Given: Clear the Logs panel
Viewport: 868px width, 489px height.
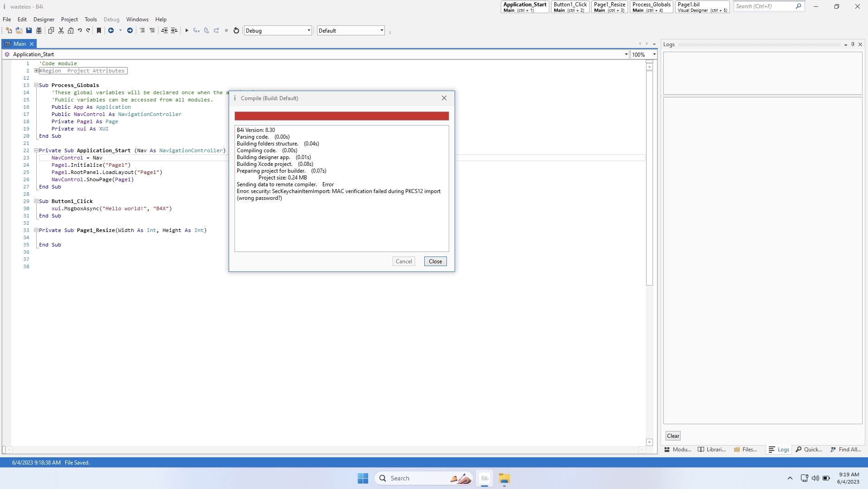Looking at the screenshot, I should pos(673,436).
